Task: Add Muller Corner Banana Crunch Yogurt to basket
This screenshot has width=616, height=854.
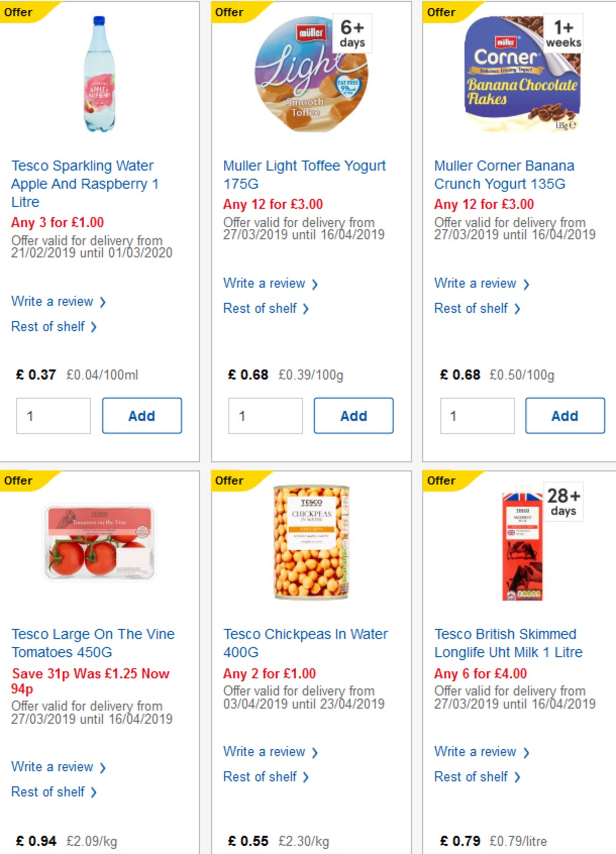Action: coord(565,416)
